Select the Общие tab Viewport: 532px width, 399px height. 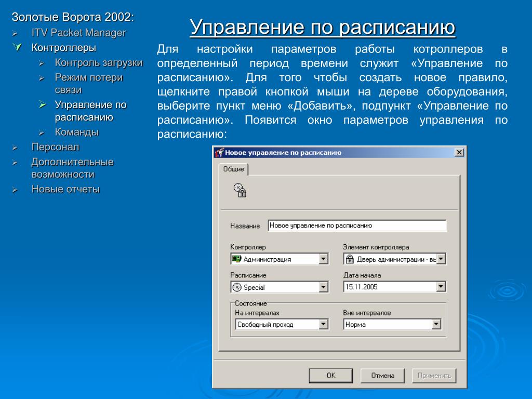point(233,169)
